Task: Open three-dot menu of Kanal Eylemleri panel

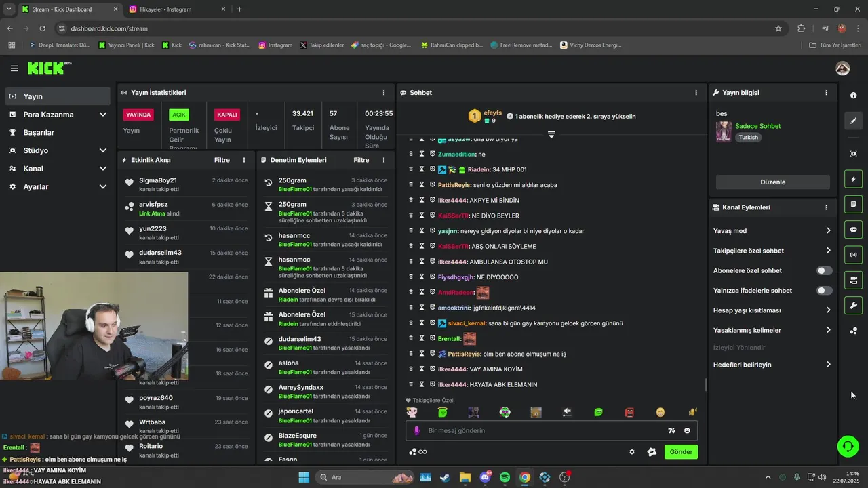Action: point(826,207)
